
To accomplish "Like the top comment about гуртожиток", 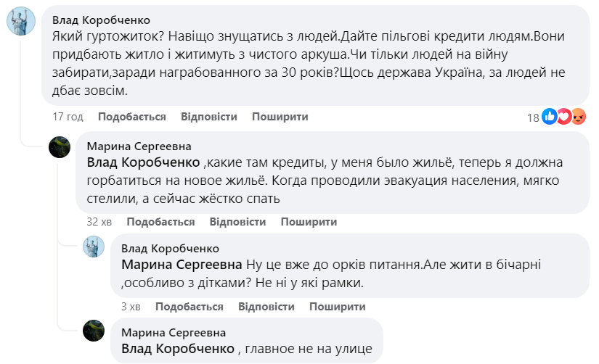I will click(x=132, y=117).
